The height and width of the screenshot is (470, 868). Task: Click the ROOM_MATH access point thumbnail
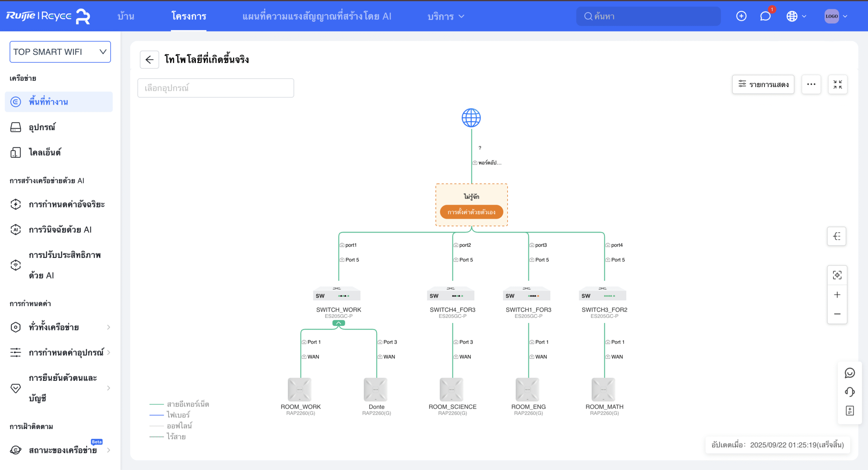pyautogui.click(x=603, y=389)
